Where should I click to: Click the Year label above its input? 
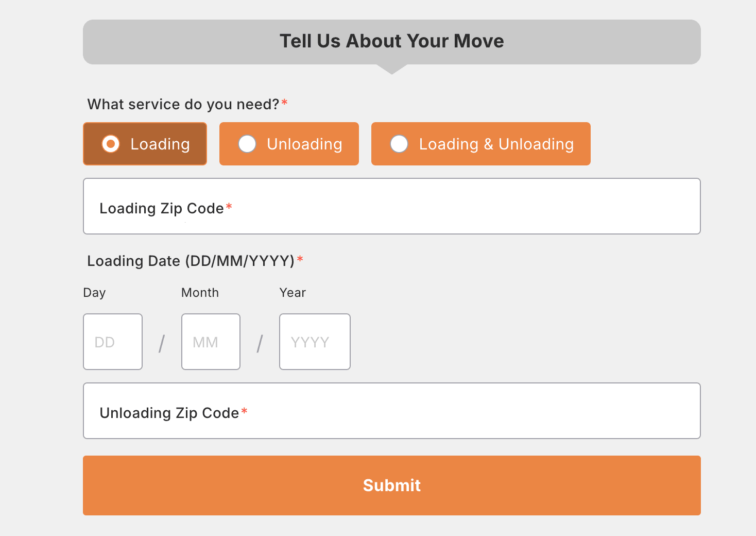[293, 292]
